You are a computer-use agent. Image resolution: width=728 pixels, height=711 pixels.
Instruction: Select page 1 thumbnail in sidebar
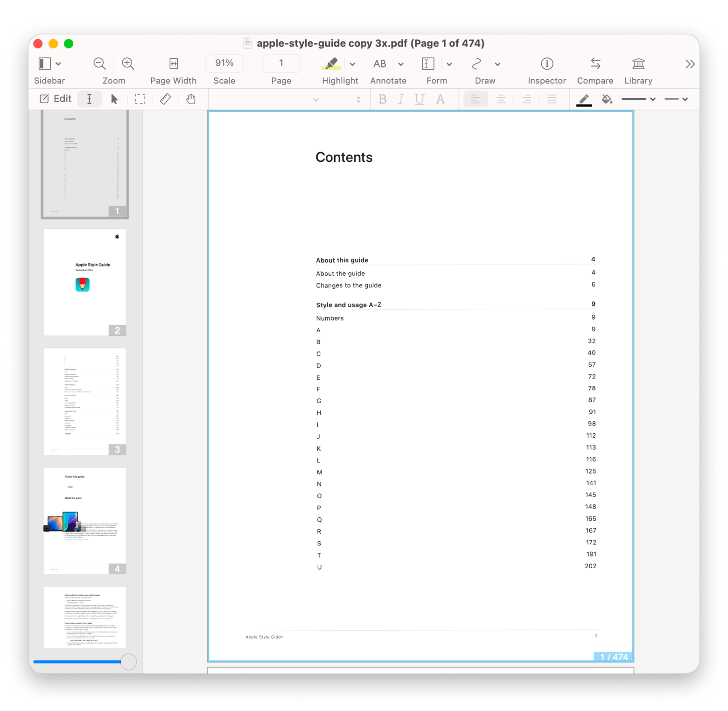(84, 164)
